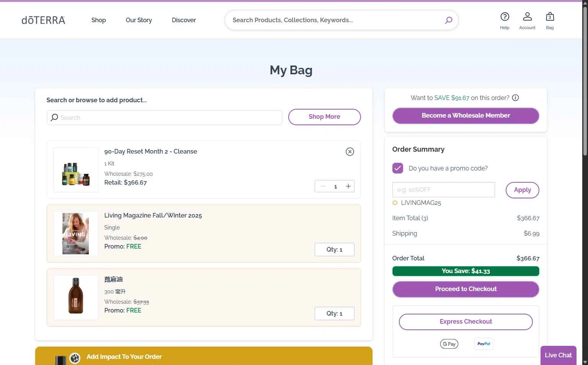Remove 90-Day Reset kit with X icon

point(350,152)
